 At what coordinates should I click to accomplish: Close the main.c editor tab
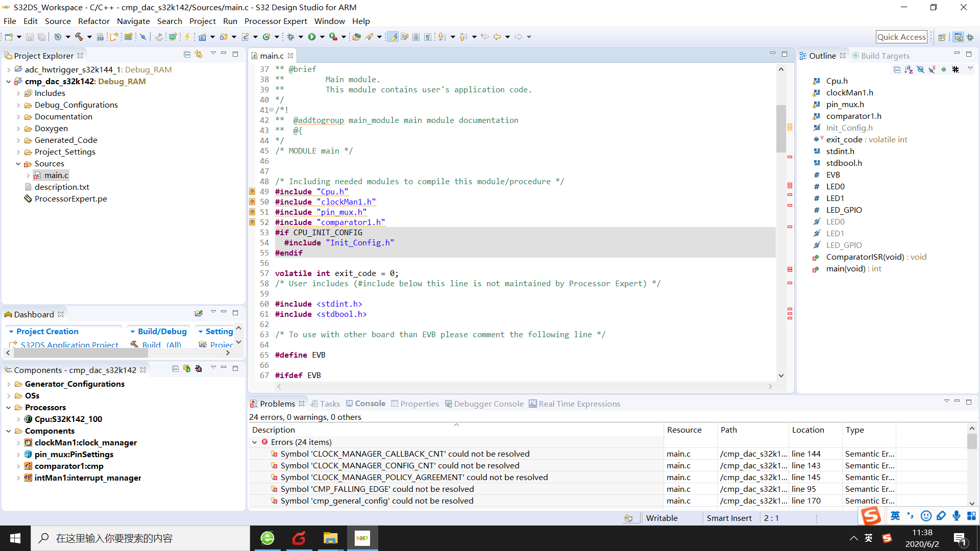[x=290, y=56]
